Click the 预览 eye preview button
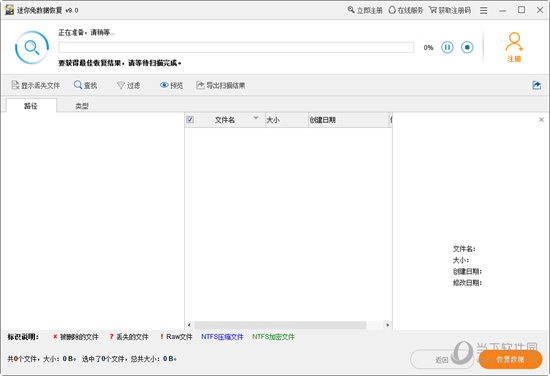 [171, 85]
